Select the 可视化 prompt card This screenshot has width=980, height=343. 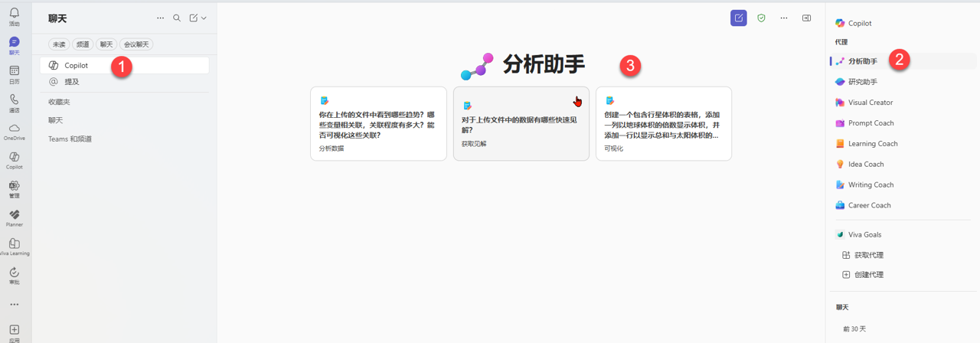tap(664, 123)
